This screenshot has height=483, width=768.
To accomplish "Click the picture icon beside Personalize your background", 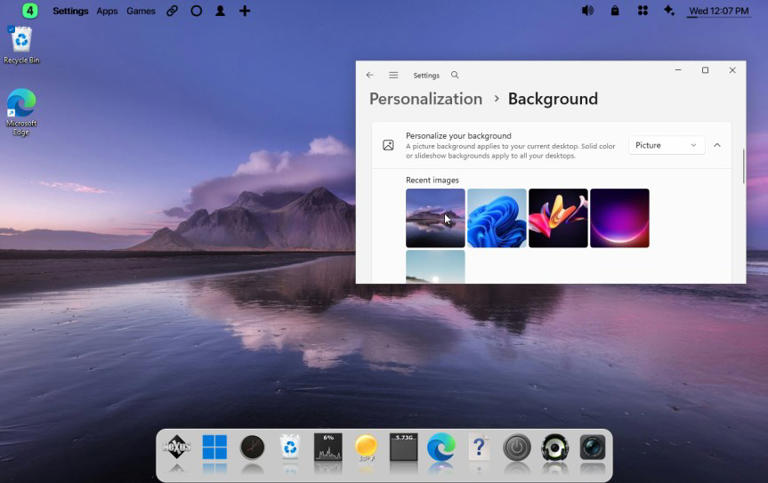I will pos(388,145).
